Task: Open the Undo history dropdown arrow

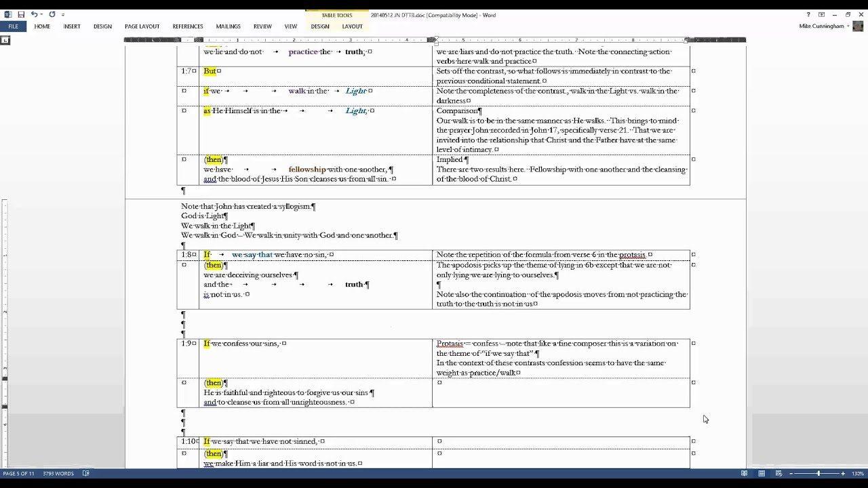Action: coord(41,15)
